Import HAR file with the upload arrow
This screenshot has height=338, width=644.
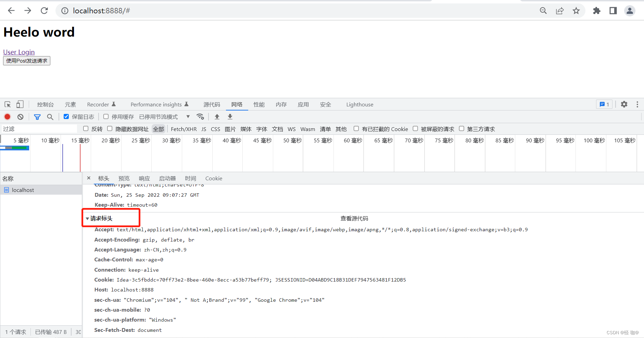217,117
